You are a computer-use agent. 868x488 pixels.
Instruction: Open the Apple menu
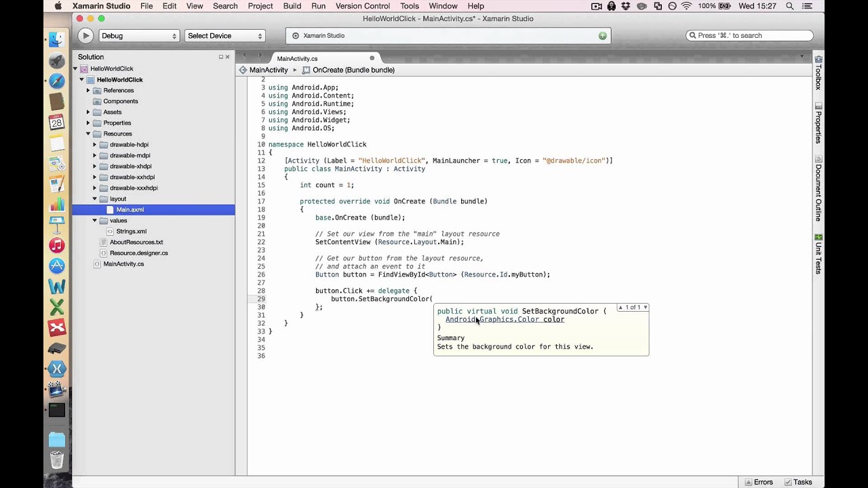tap(58, 6)
